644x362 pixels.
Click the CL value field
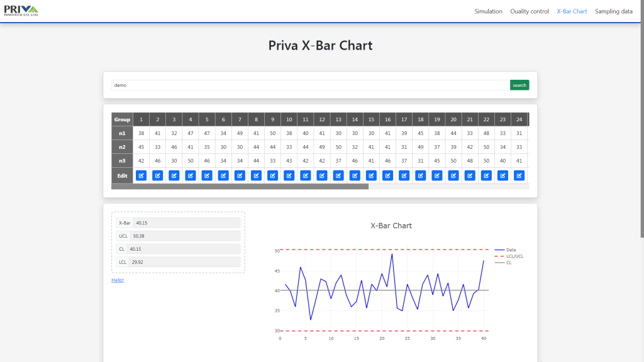click(x=184, y=249)
